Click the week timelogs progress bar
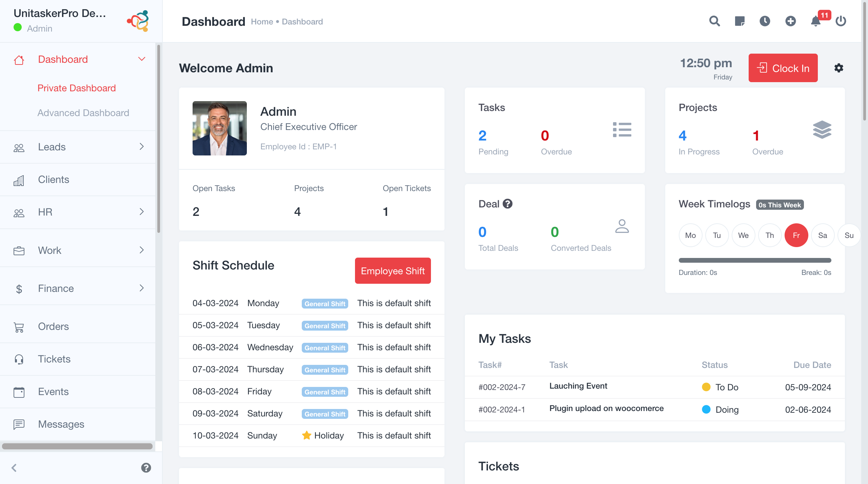 point(755,260)
